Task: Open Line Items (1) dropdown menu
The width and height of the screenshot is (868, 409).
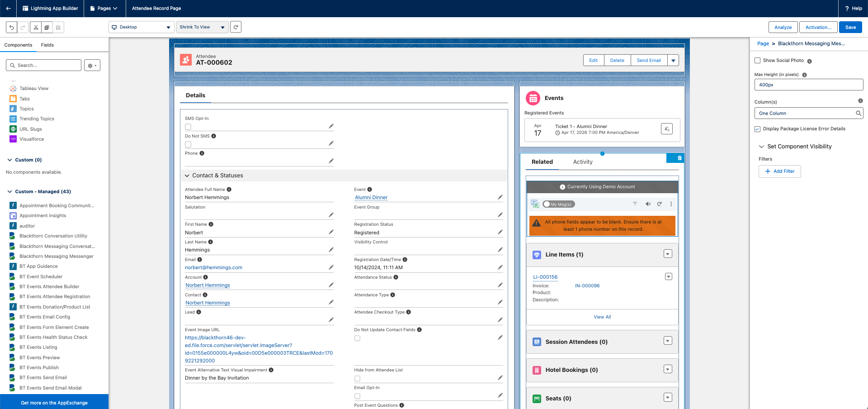Action: point(668,254)
